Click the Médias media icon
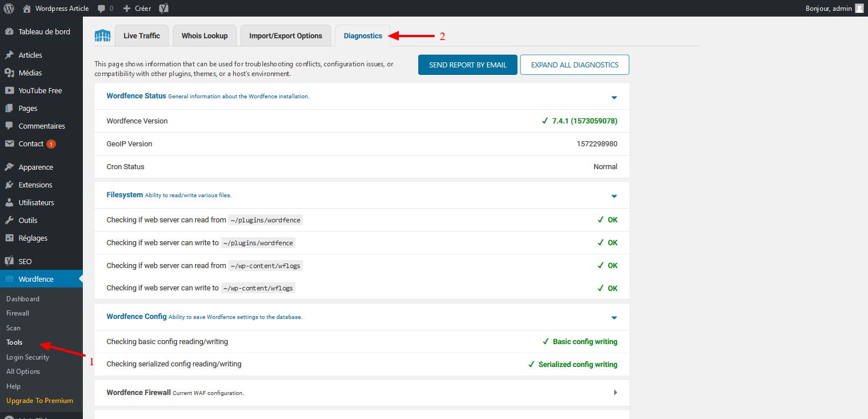The height and width of the screenshot is (419, 868). [9, 73]
